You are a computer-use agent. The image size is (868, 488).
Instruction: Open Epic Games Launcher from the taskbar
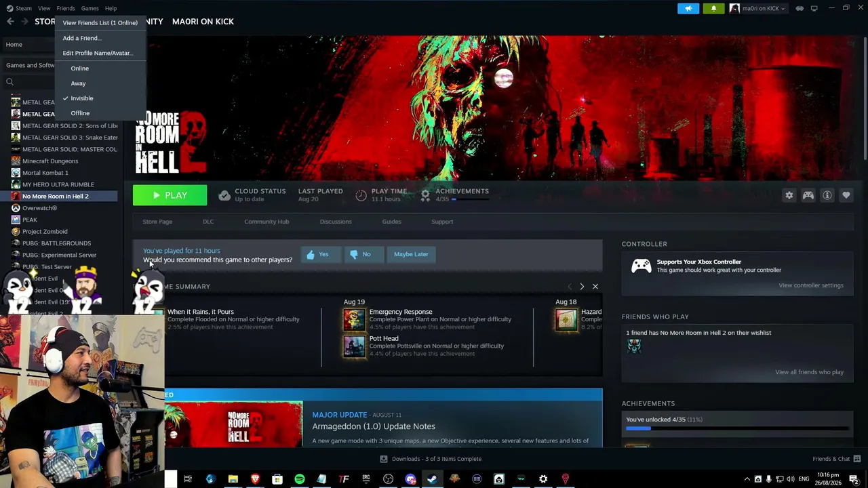point(366,479)
